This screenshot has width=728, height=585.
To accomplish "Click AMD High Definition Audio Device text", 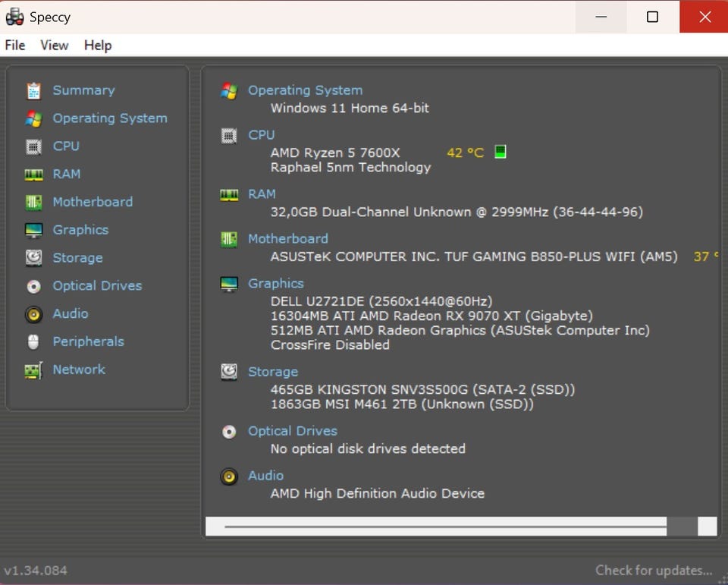I will coord(378,493).
